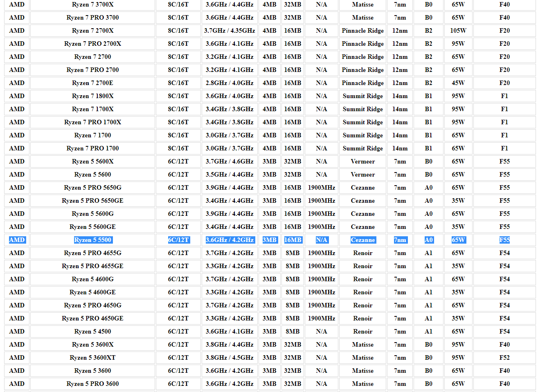This screenshot has height=392, width=538.
Task: Click the 3.7GHz / 4.6GHz frequency cell
Action: pos(230,161)
